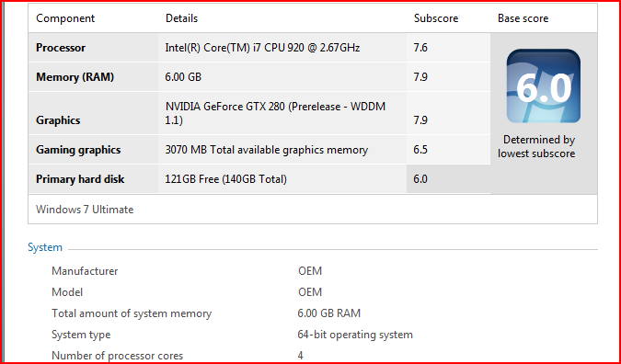Click the 6.0 base score badge icon

pos(544,86)
